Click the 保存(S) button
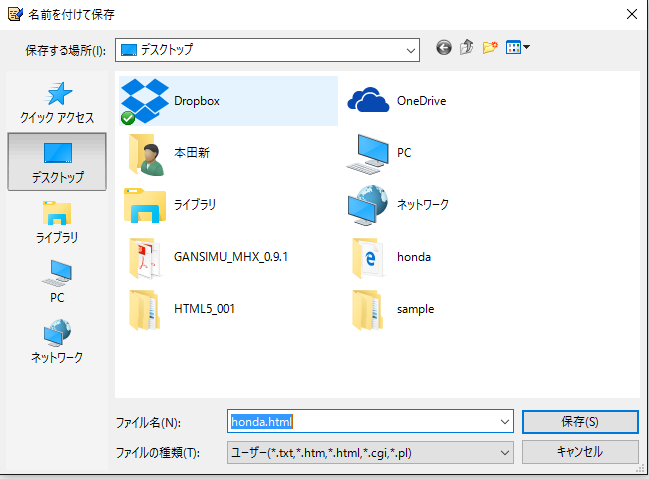The image size is (649, 479). (580, 422)
